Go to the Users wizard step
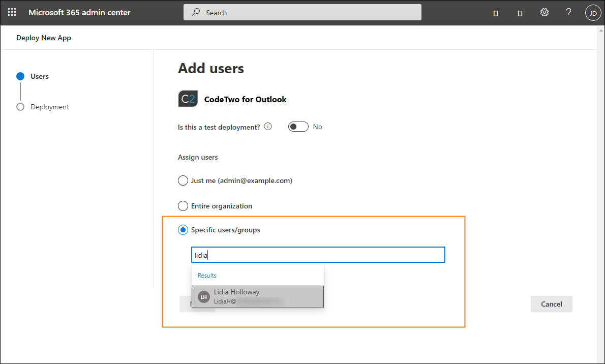This screenshot has width=605, height=364. (33, 76)
